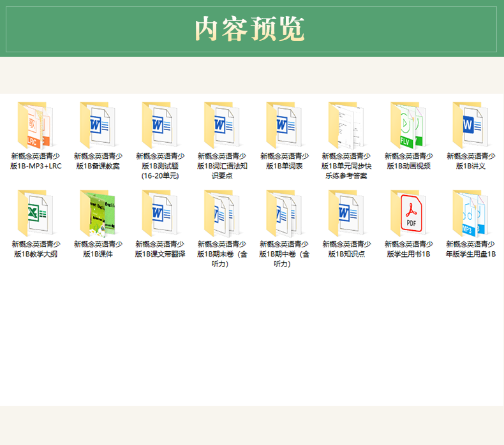Screen dimensions: 504x445
Task: Open the 年版学生用盘1B MP3 folder icon
Action: tap(471, 214)
